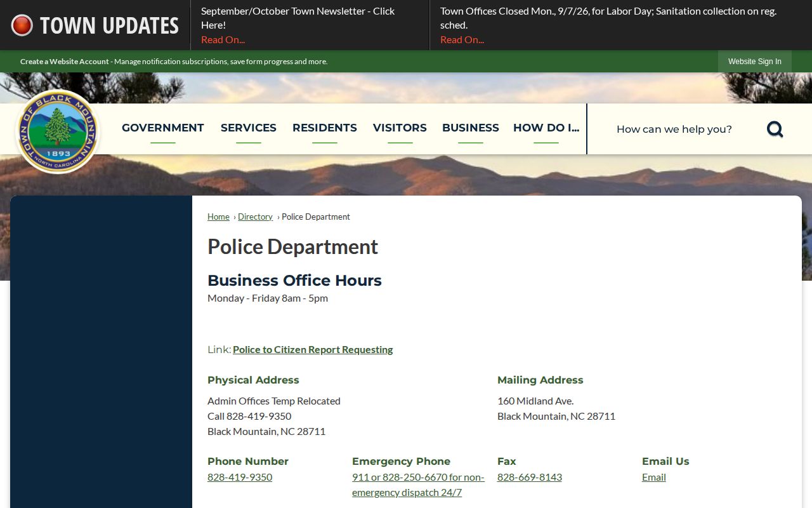The image size is (812, 508).
Task: Open the Visitors menu
Action: (x=400, y=128)
